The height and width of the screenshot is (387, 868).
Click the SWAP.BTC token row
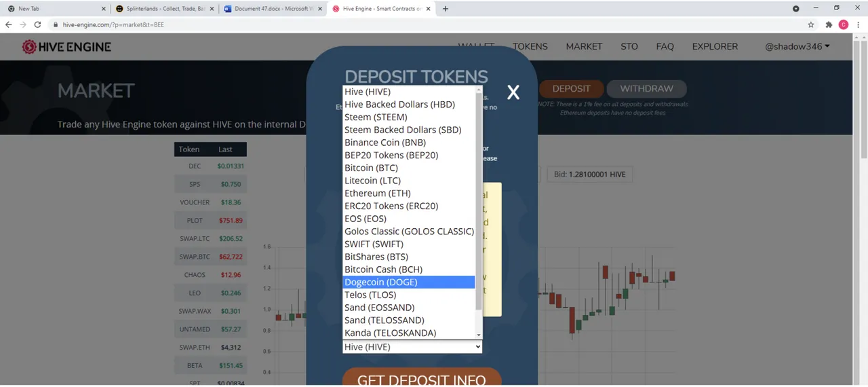[x=210, y=257]
